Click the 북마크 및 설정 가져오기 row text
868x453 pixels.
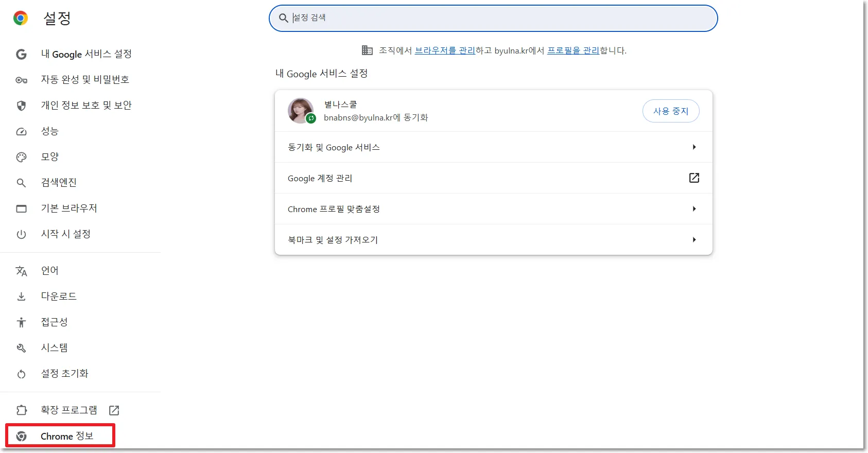point(333,240)
